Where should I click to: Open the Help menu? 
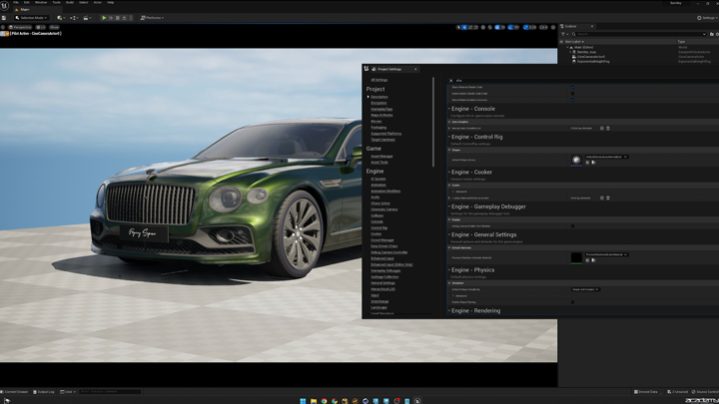pyautogui.click(x=111, y=3)
